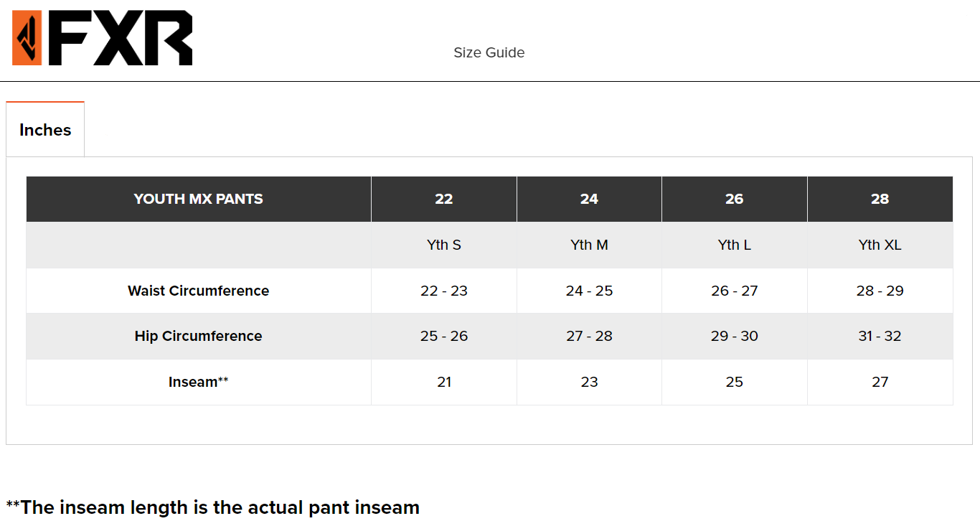
Task: Click inseam value 25
Action: click(x=734, y=382)
